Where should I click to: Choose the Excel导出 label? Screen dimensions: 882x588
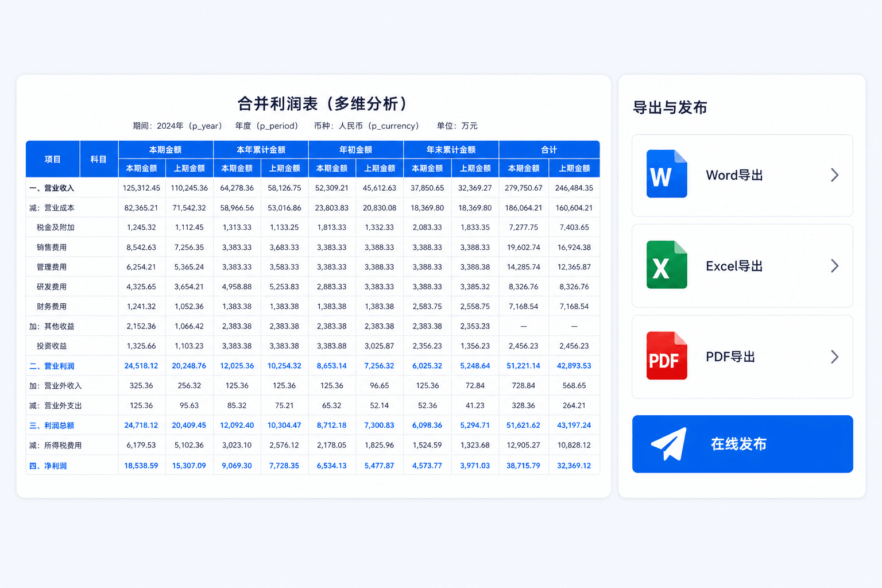tap(734, 266)
